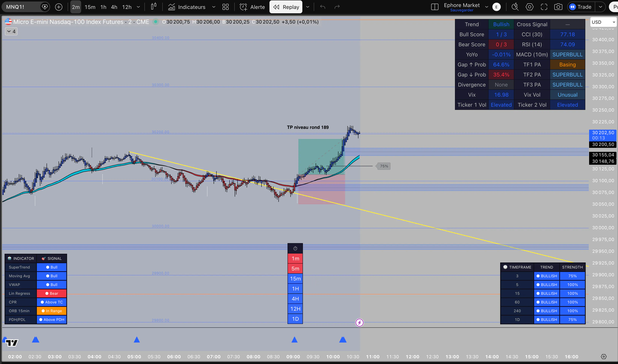Click the Lin Regress Bear signal cell
The height and width of the screenshot is (364, 618).
(51, 293)
